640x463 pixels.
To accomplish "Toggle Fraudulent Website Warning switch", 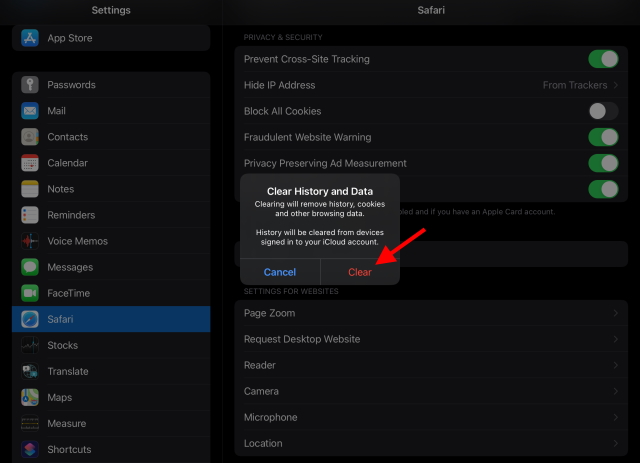I will [603, 137].
